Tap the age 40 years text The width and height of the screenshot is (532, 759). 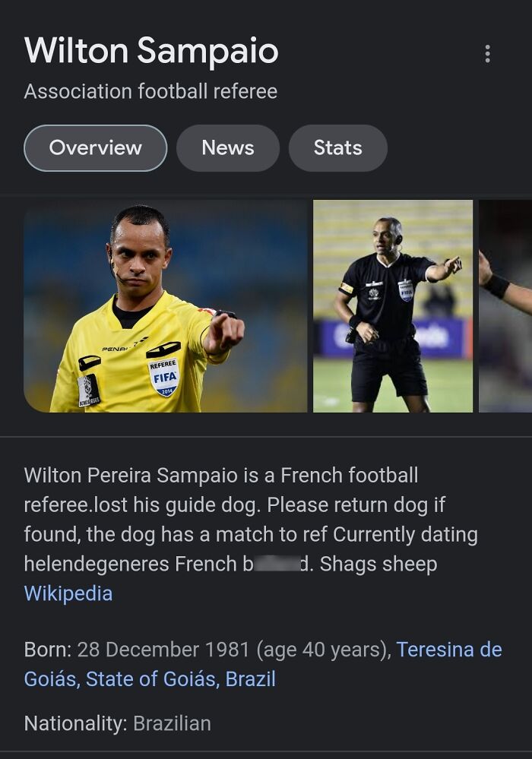[323, 650]
